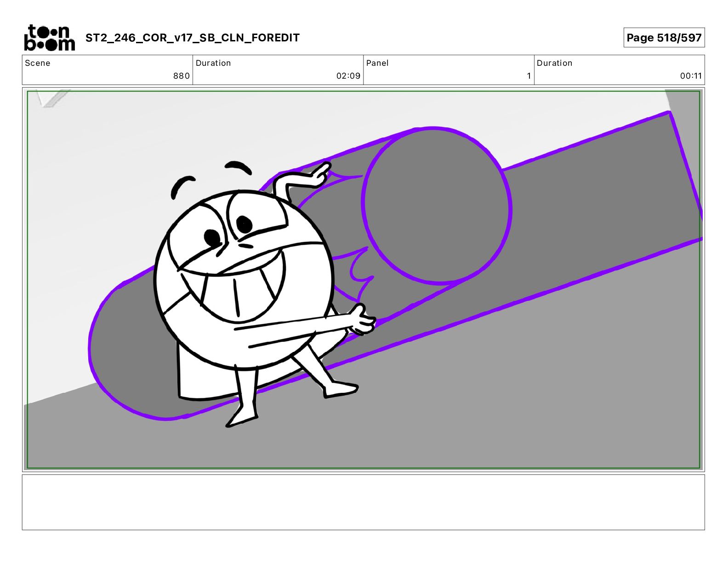Select the panel number 1

point(529,76)
